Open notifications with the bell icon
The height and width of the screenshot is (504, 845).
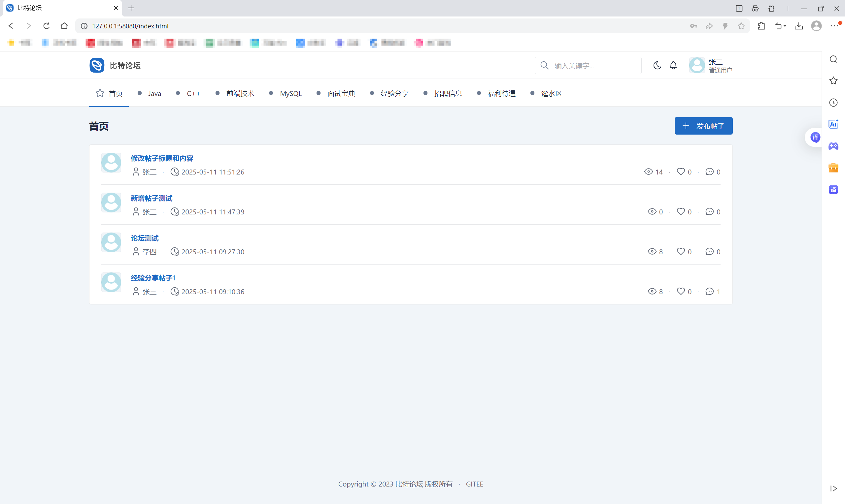[x=673, y=65]
